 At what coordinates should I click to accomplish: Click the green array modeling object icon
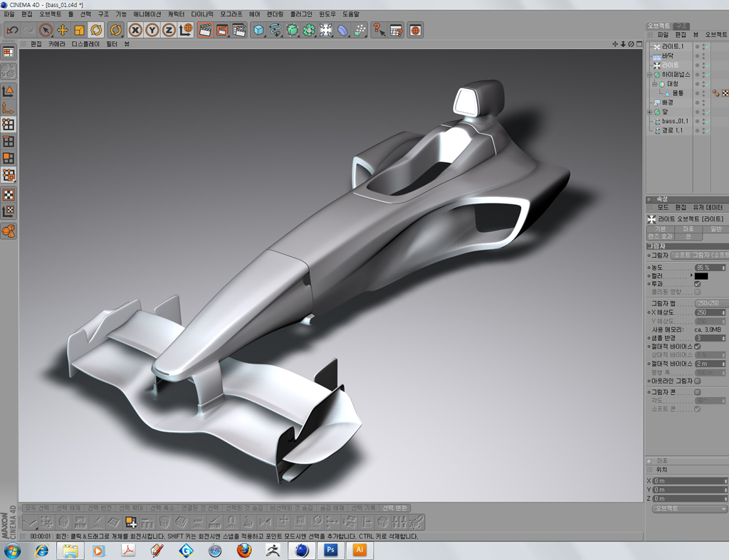point(309,30)
